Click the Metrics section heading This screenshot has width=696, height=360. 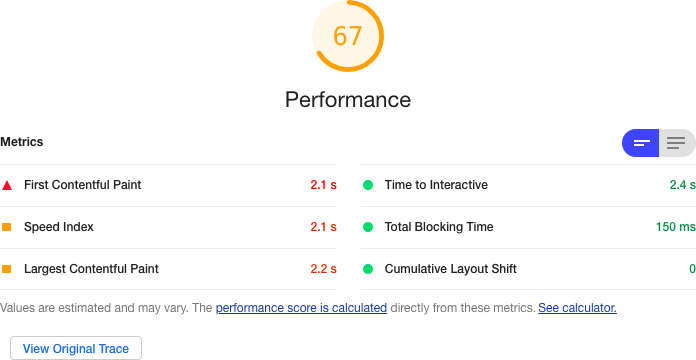[22, 142]
